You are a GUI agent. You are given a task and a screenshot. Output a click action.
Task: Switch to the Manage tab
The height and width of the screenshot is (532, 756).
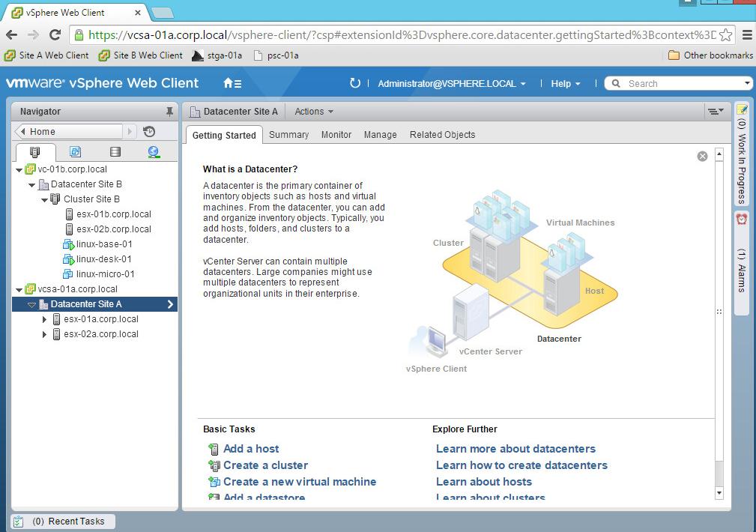(381, 135)
